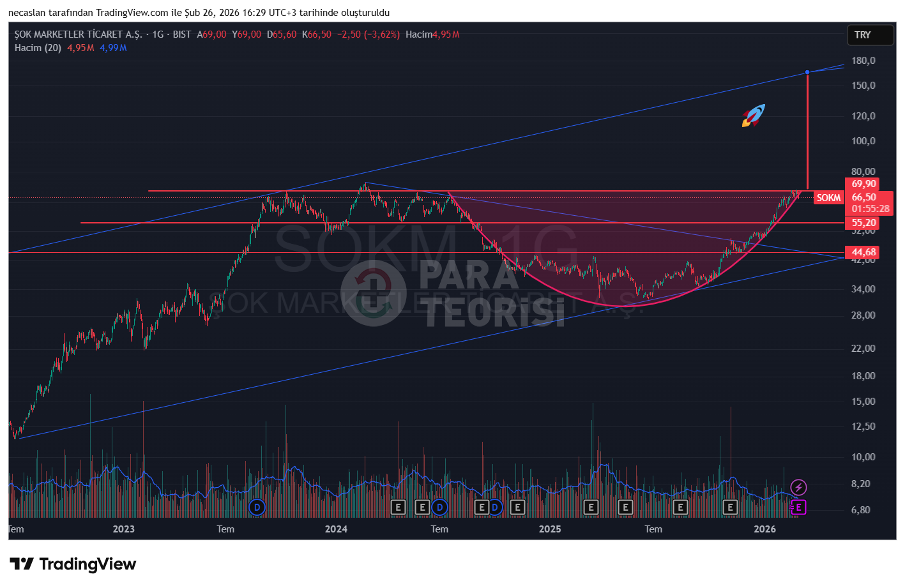The height and width of the screenshot is (588, 905).
Task: Open the purple upcoming earnings E marker
Action: click(x=798, y=508)
